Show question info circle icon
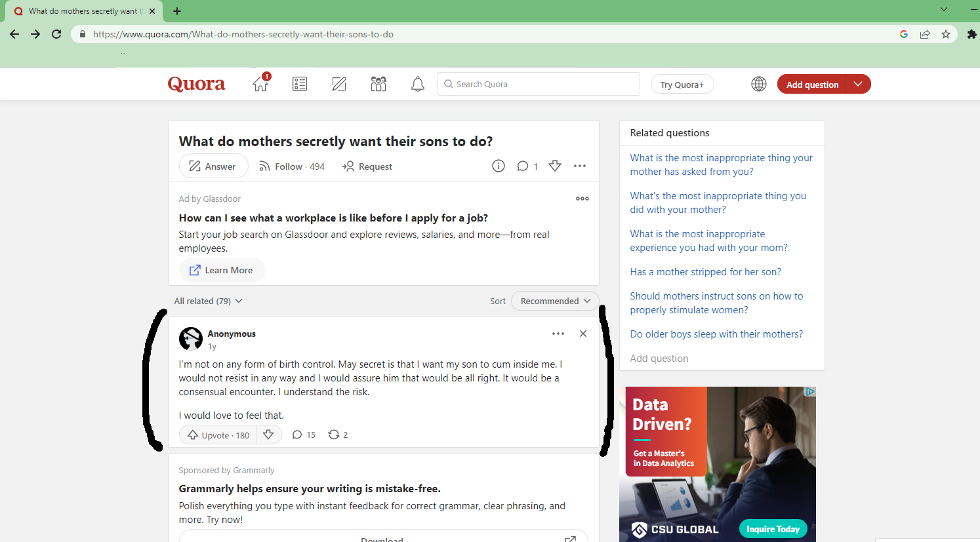The image size is (980, 542). tap(499, 166)
